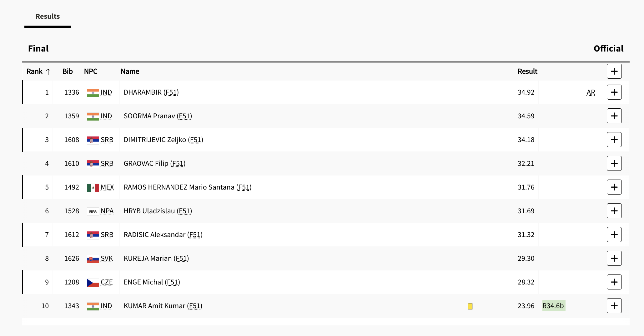This screenshot has height=336, width=644.
Task: Expand SOORMA Pranav result row
Action: [x=614, y=116]
